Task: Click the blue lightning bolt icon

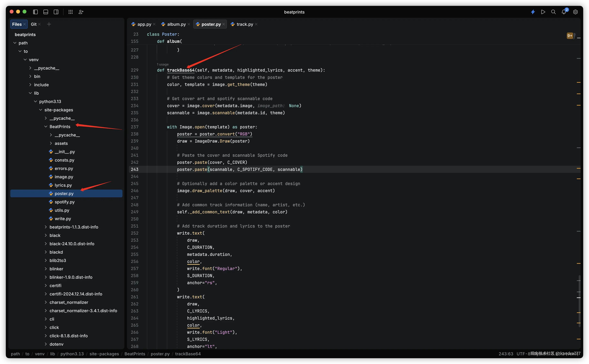Action: click(533, 12)
